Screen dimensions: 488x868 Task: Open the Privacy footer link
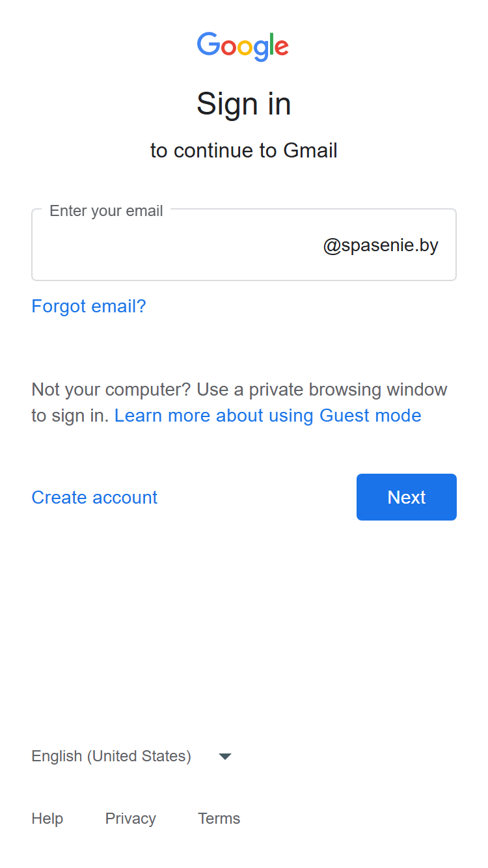(130, 819)
